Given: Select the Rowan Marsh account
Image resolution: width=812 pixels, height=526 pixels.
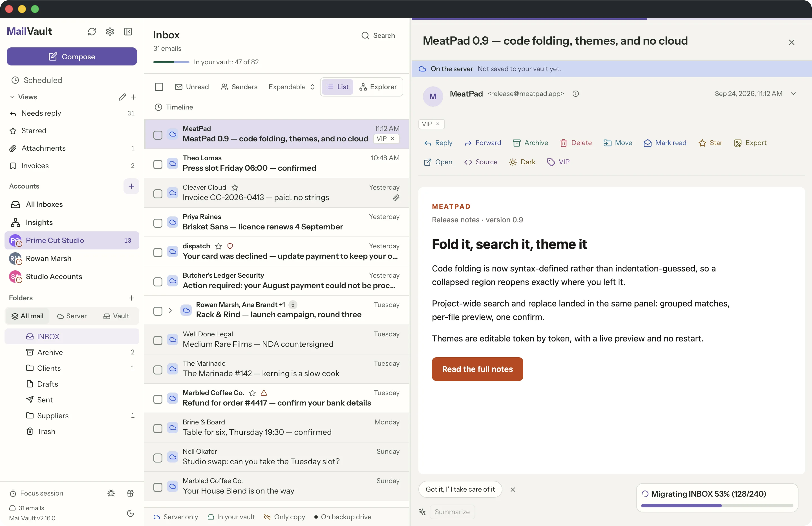Looking at the screenshot, I should [72, 258].
